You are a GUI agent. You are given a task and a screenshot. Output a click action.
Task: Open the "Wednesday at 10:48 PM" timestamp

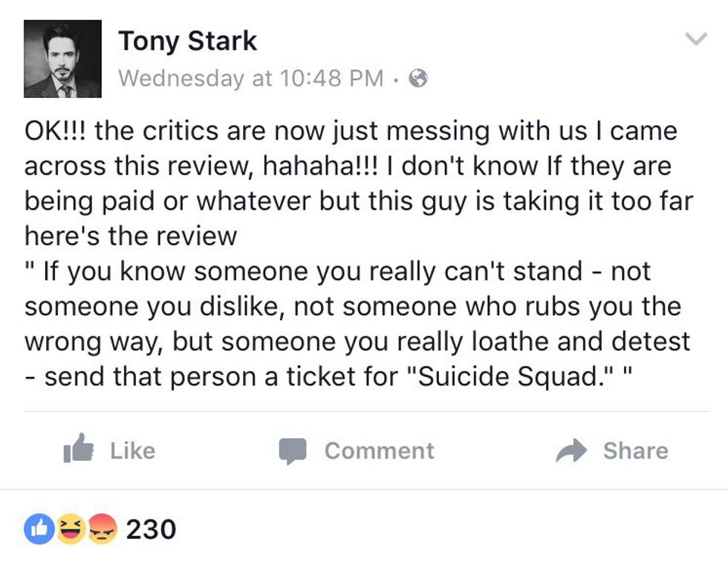point(251,78)
